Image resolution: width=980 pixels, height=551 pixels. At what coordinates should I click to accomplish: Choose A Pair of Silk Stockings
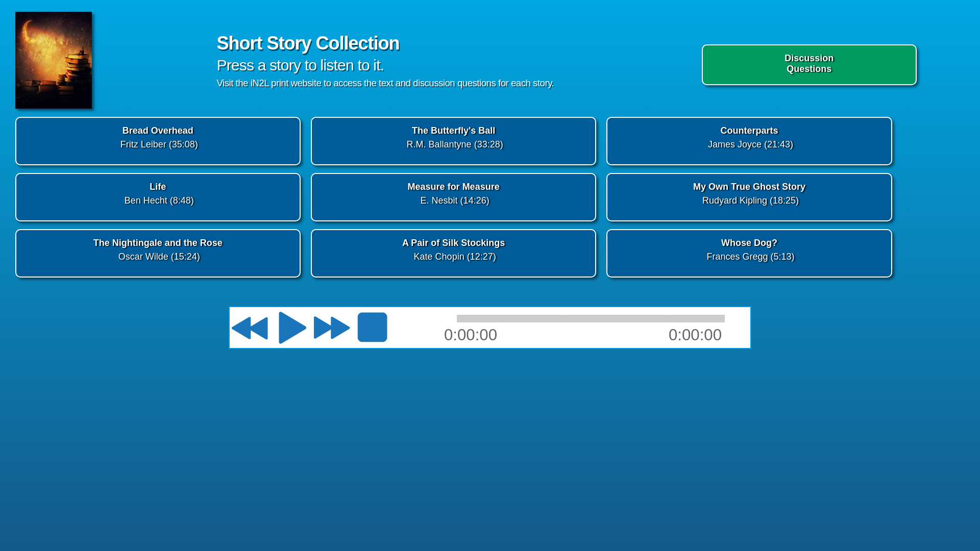click(x=453, y=254)
